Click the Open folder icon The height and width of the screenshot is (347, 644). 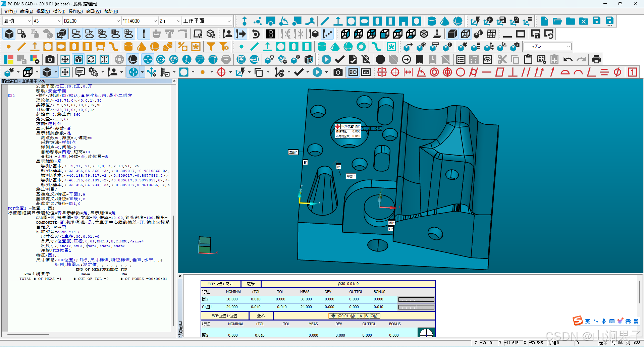pos(557,21)
